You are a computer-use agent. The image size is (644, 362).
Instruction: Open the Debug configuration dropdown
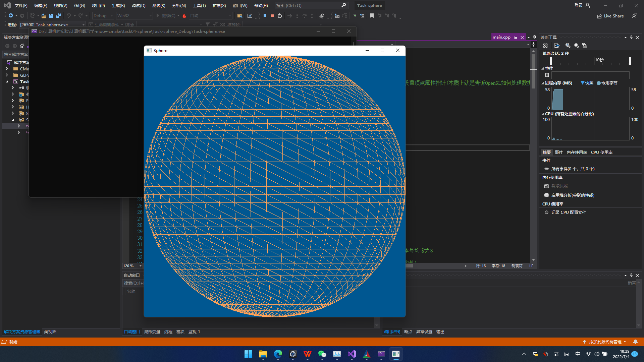click(x=103, y=16)
